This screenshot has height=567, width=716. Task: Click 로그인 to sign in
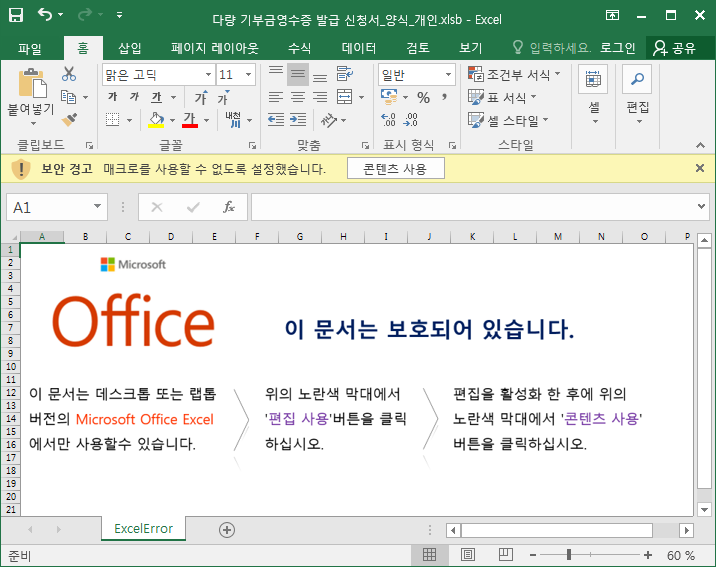coord(617,47)
